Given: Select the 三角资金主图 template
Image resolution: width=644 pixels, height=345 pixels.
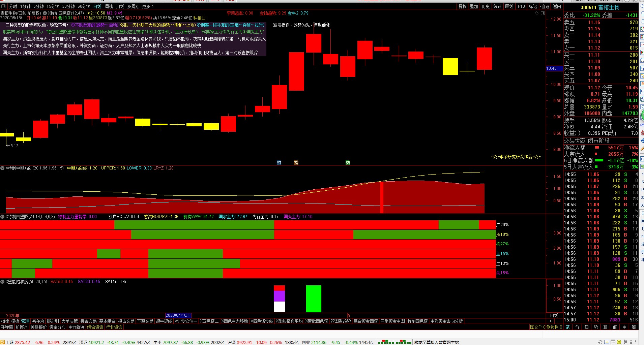Looking at the screenshot, I should [x=392, y=321].
